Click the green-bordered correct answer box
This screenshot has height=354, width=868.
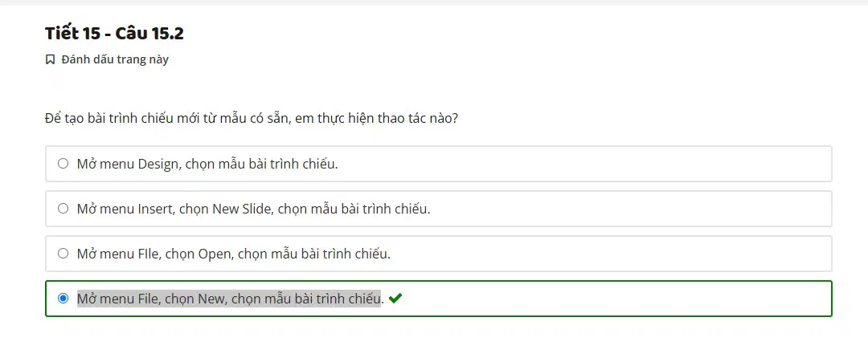click(439, 299)
